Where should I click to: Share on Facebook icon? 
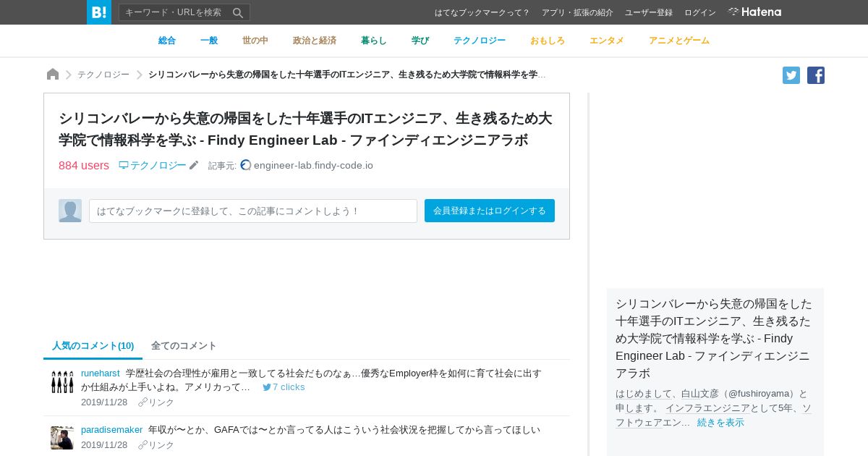[x=816, y=75]
